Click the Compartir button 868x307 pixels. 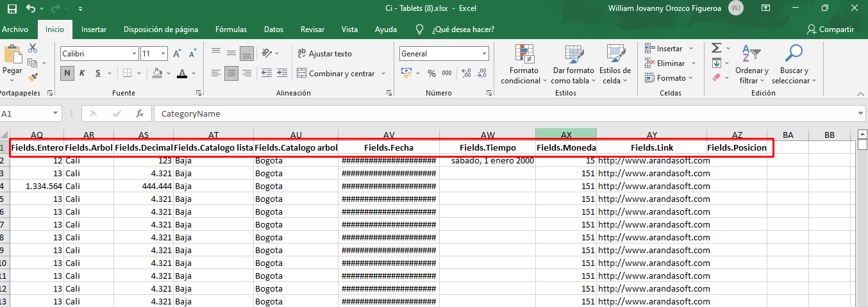(830, 29)
